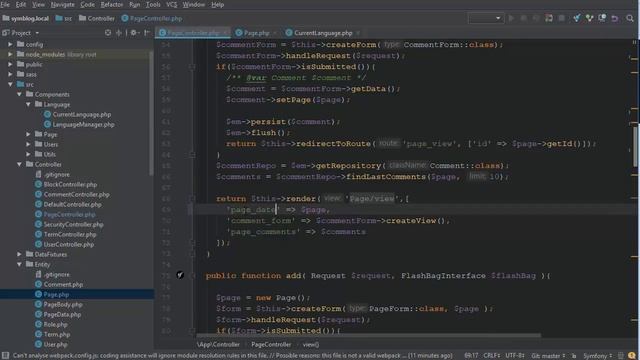Open the Refactor menu

111,4
